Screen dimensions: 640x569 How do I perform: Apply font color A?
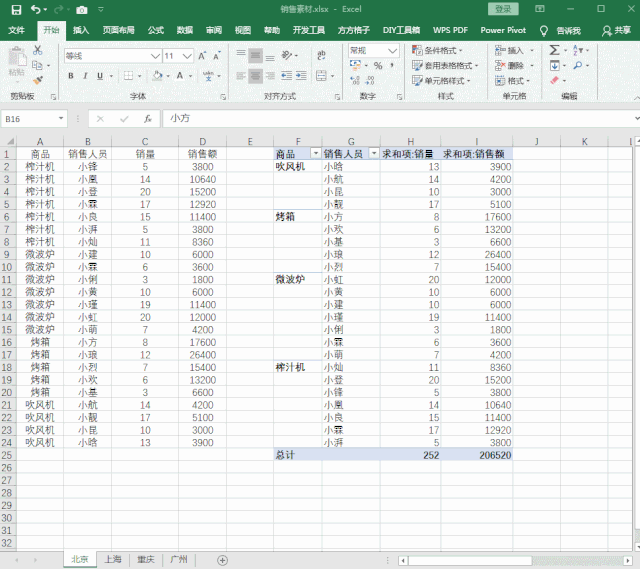click(x=180, y=76)
